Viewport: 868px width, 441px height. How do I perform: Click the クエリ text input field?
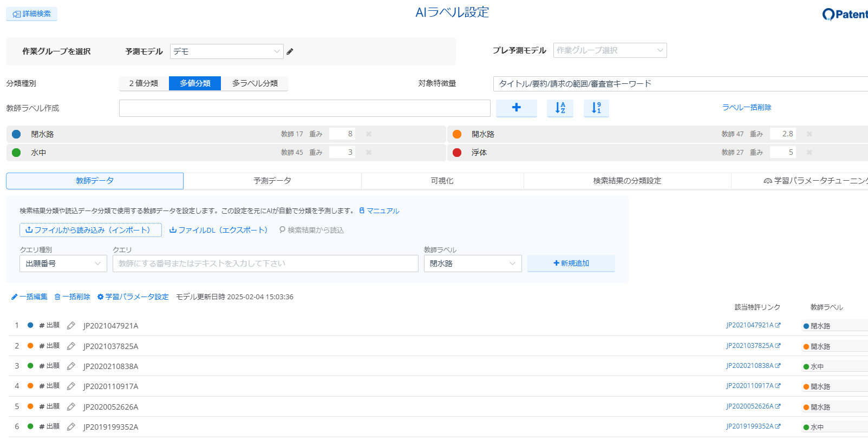click(265, 264)
